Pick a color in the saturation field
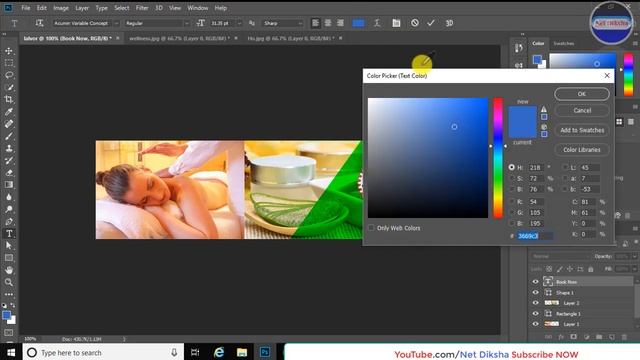640x360 pixels. [428, 158]
